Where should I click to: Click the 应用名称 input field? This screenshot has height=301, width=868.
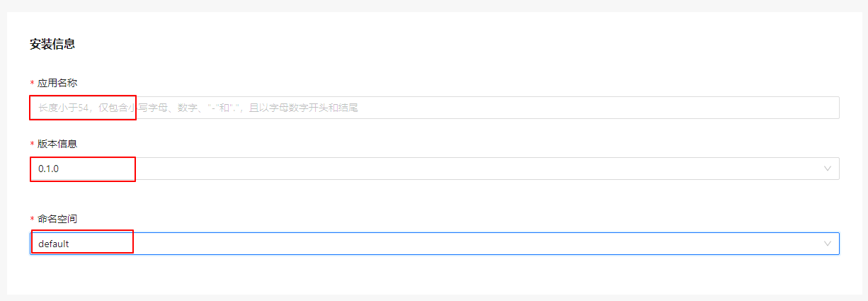tap(434, 108)
